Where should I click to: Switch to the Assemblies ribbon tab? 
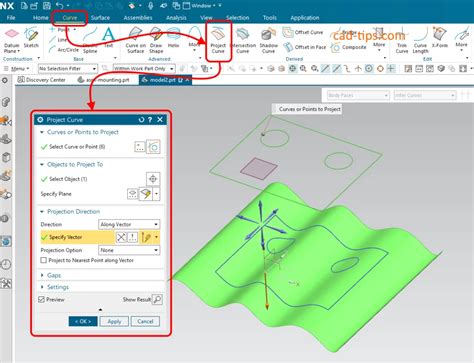pyautogui.click(x=138, y=18)
